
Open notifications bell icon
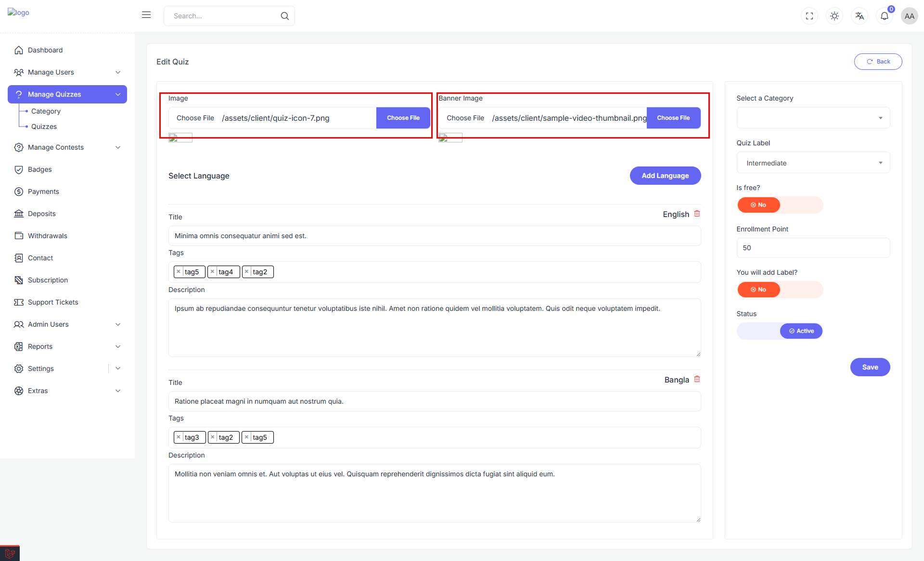885,16
